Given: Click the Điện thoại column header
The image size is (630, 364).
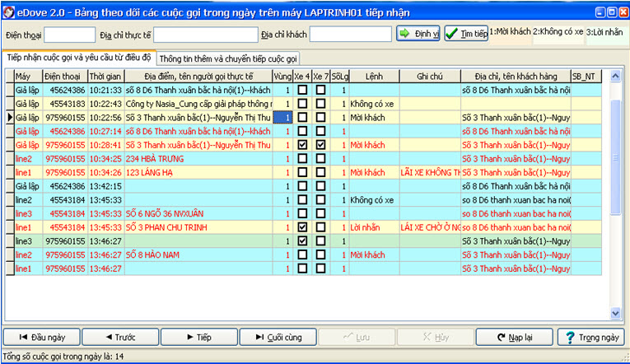Looking at the screenshot, I should click(64, 76).
